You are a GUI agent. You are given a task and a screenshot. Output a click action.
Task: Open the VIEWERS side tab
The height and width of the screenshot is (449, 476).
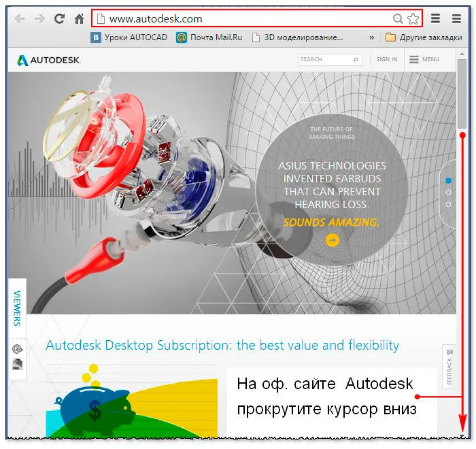pos(17,308)
